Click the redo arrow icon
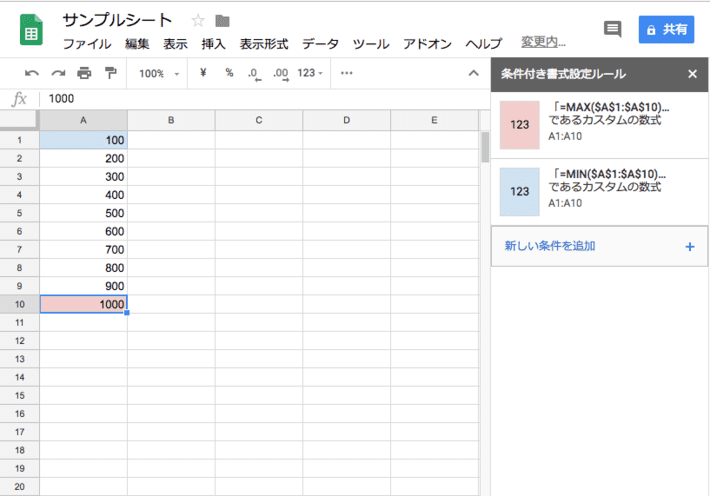This screenshot has width=710, height=496. [x=58, y=73]
